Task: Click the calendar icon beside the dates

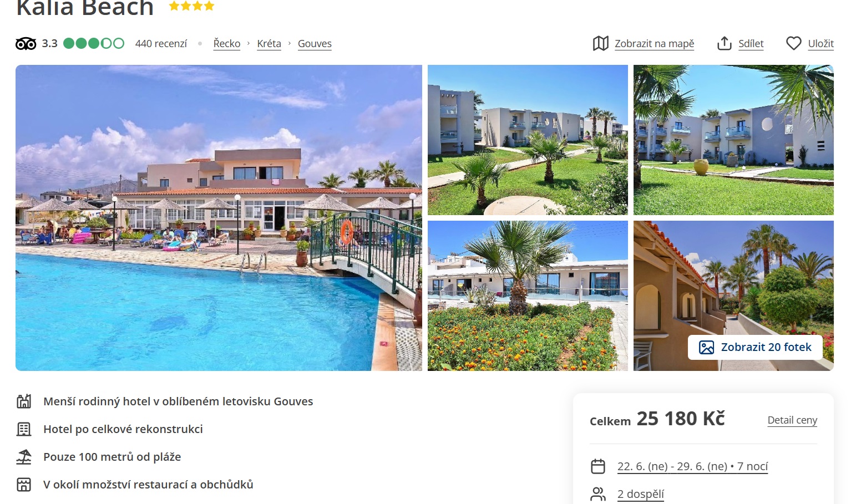Action: point(598,466)
